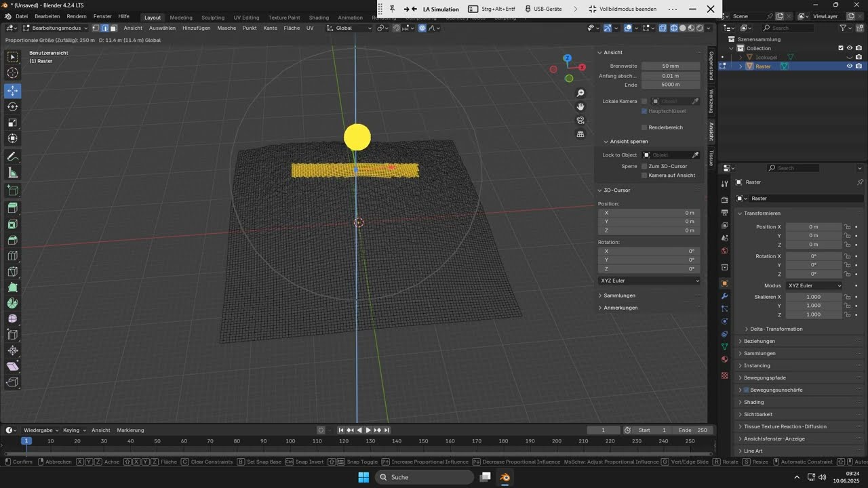Viewport: 868px width, 488px height.
Task: Open Modus XYZ Euler dropdown in properties
Action: point(814,285)
